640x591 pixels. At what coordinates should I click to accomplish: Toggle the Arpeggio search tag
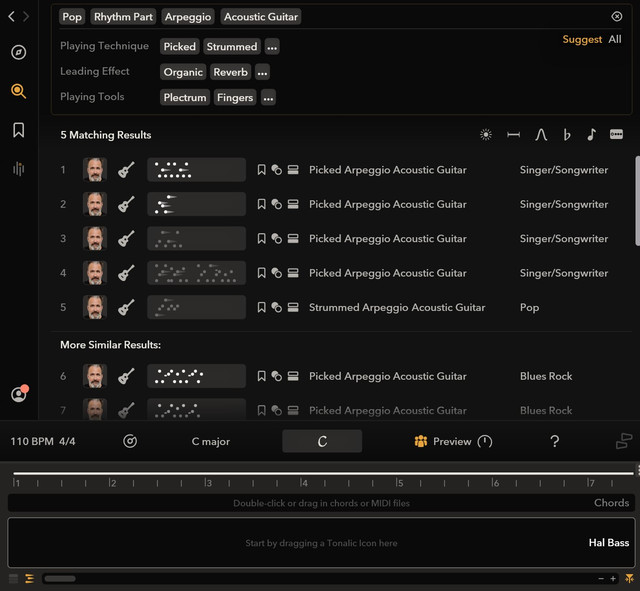(x=188, y=17)
